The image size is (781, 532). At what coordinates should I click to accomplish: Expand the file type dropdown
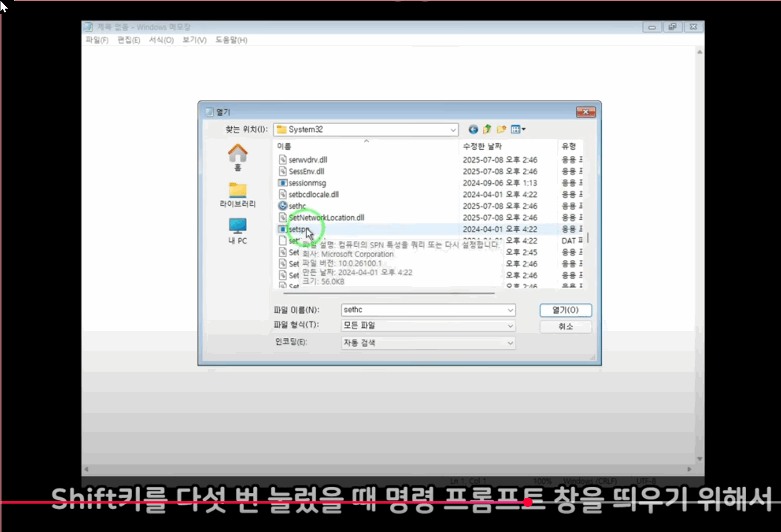(510, 326)
